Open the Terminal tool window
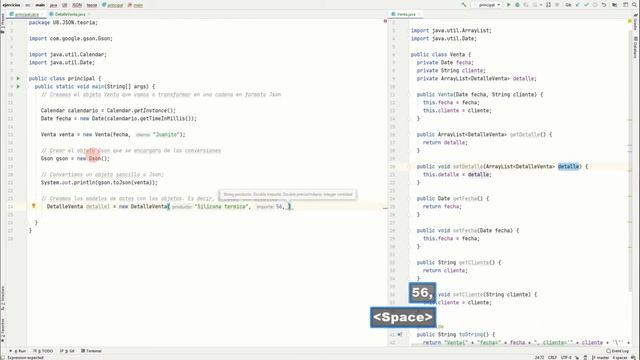The width and height of the screenshot is (640, 360). tap(91, 351)
